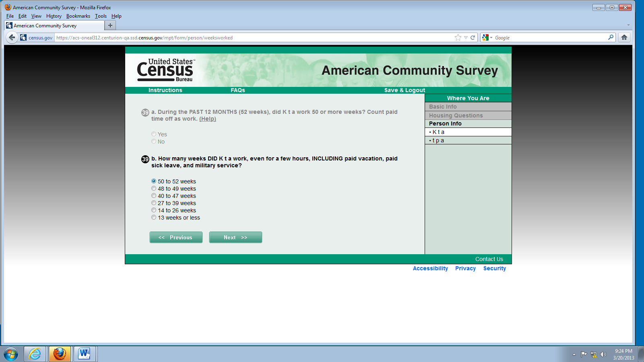Click the search magnifier icon in Google box

click(x=611, y=37)
